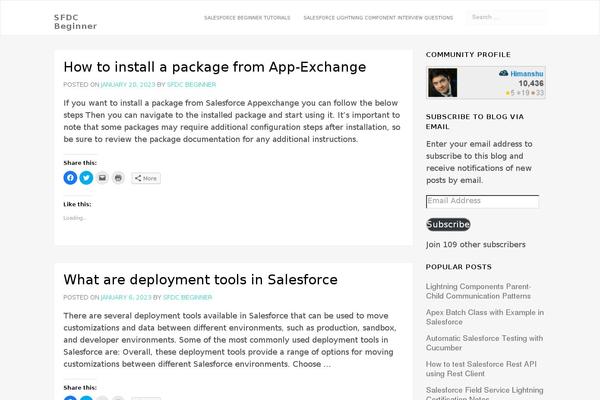600x400 pixels.
Task: Open Himanshu community profile link
Action: [527, 73]
